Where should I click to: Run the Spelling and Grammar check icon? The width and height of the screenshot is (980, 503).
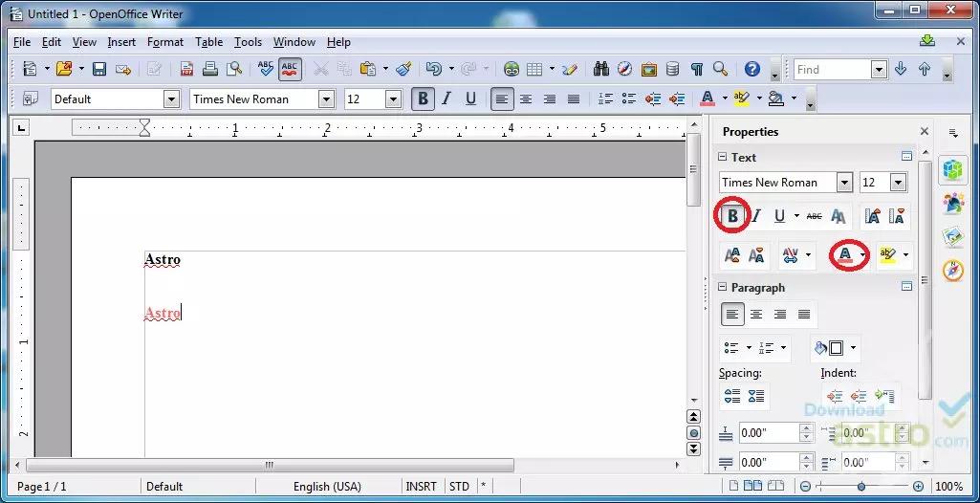click(266, 69)
